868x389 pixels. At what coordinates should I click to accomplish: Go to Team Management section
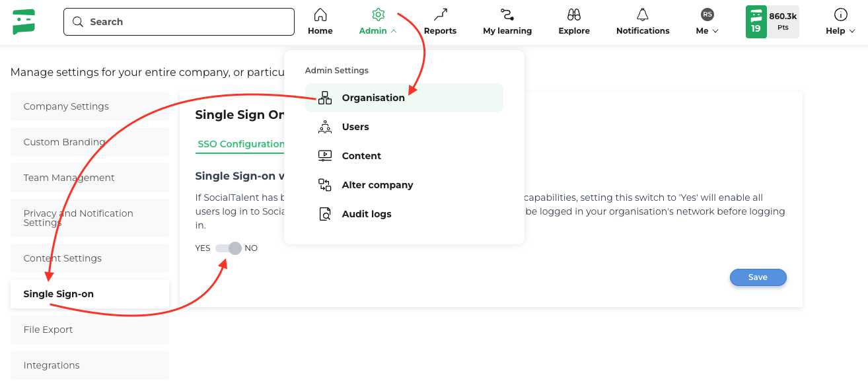tap(90, 178)
